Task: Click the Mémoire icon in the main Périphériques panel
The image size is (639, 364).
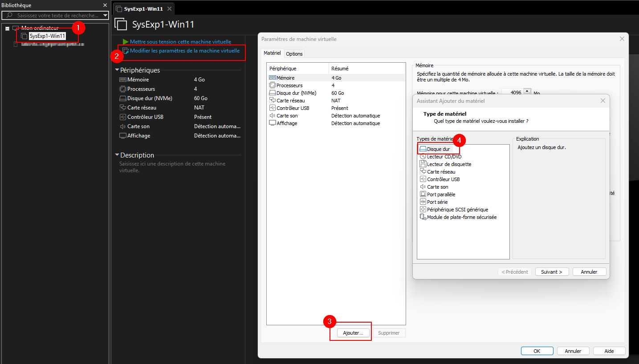Action: 123,80
